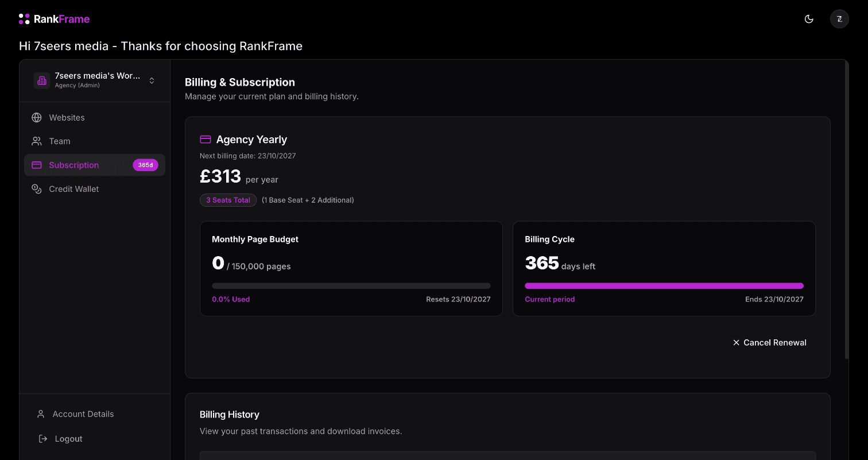This screenshot has height=460, width=868.
Task: Open the Credit Wallet page
Action: point(95,189)
